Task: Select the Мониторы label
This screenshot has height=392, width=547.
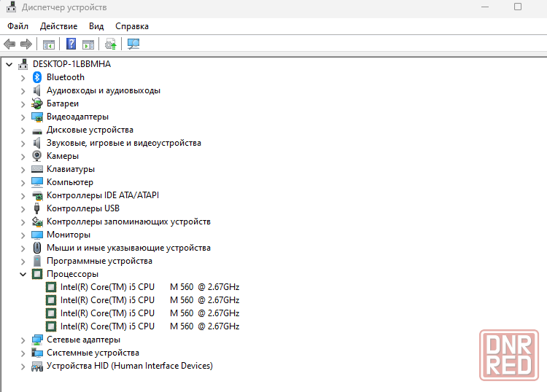Action: click(x=69, y=235)
